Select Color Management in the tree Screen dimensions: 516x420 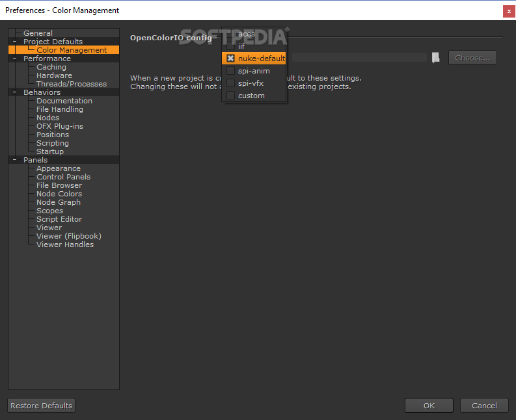click(x=72, y=50)
